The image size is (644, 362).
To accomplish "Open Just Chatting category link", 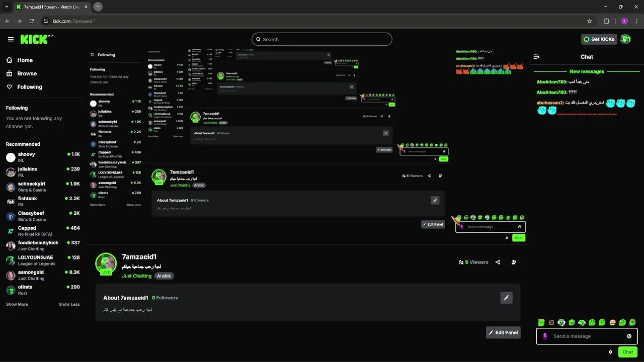I will pyautogui.click(x=136, y=276).
